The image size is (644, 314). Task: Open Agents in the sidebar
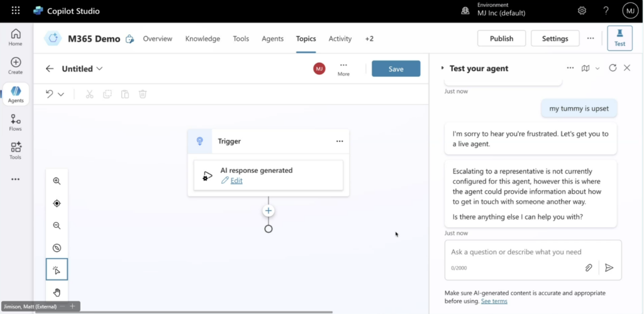tap(16, 94)
